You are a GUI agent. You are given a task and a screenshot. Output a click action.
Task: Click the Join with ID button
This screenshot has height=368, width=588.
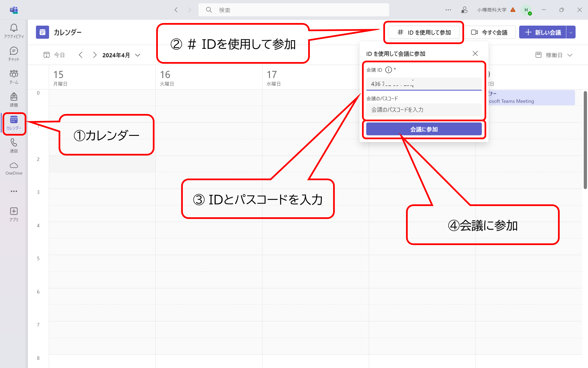(424, 32)
